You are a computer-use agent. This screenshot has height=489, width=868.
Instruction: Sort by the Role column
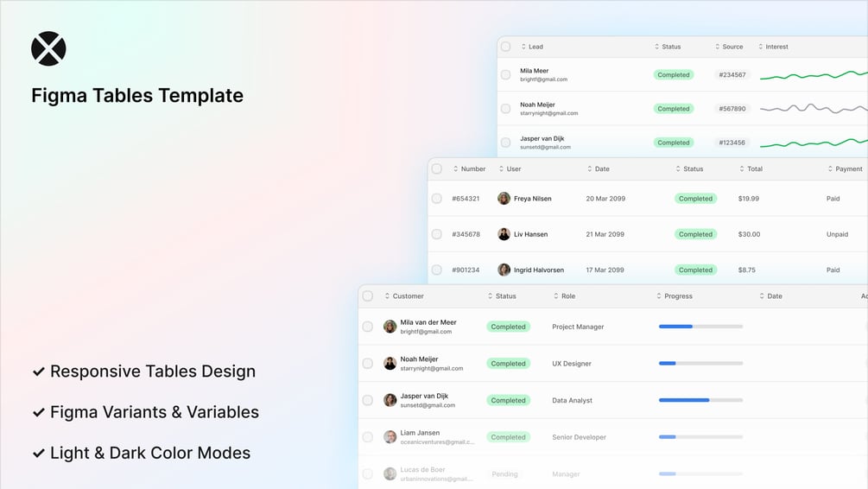point(564,296)
